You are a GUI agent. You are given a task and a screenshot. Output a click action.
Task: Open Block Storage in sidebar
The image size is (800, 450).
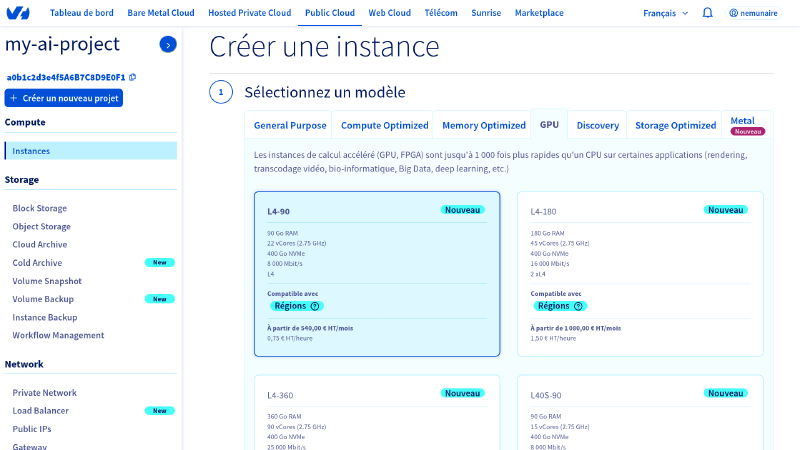click(x=40, y=208)
